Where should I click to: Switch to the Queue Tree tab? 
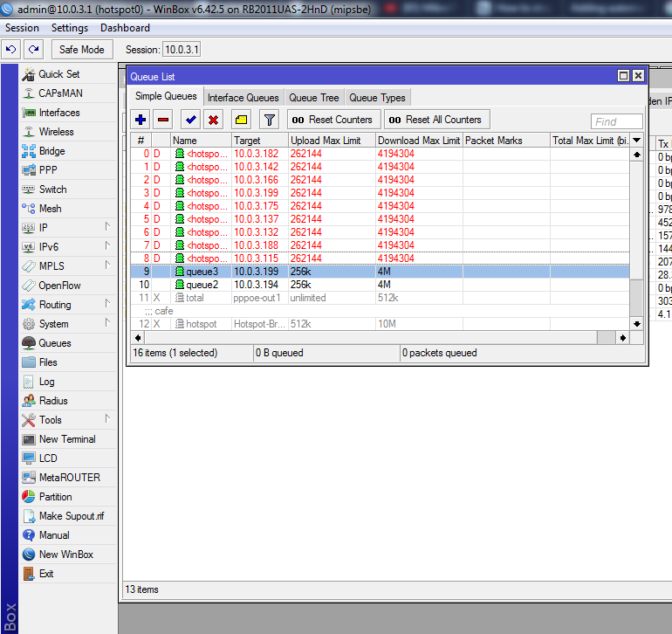click(x=313, y=98)
